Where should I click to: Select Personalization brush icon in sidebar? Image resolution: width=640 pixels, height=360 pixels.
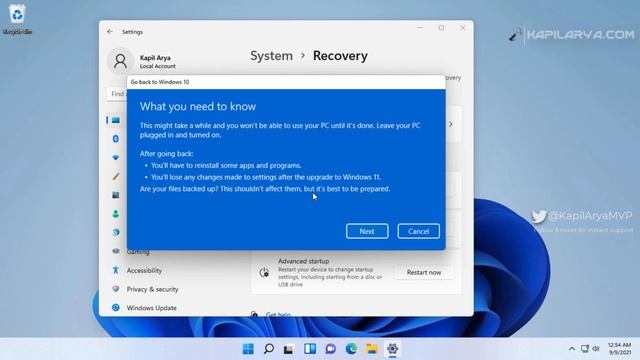[x=116, y=176]
